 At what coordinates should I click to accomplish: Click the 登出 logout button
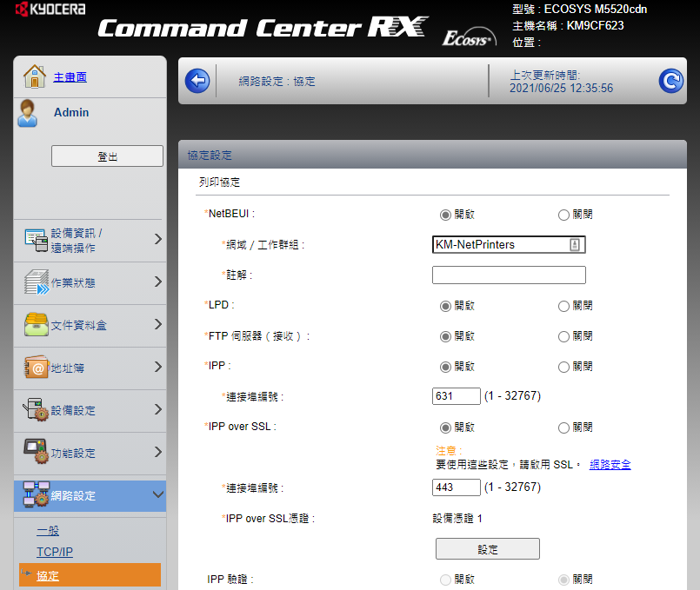(107, 156)
